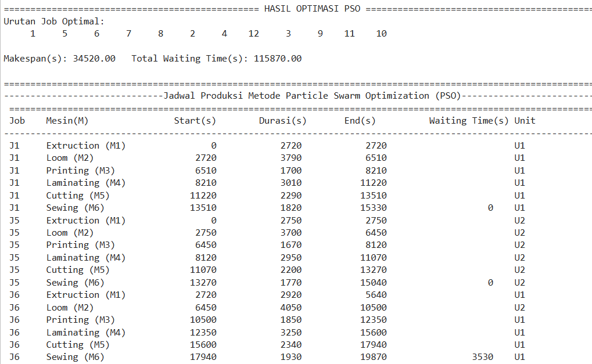
Task: Click the Job column header
Action: point(16,120)
